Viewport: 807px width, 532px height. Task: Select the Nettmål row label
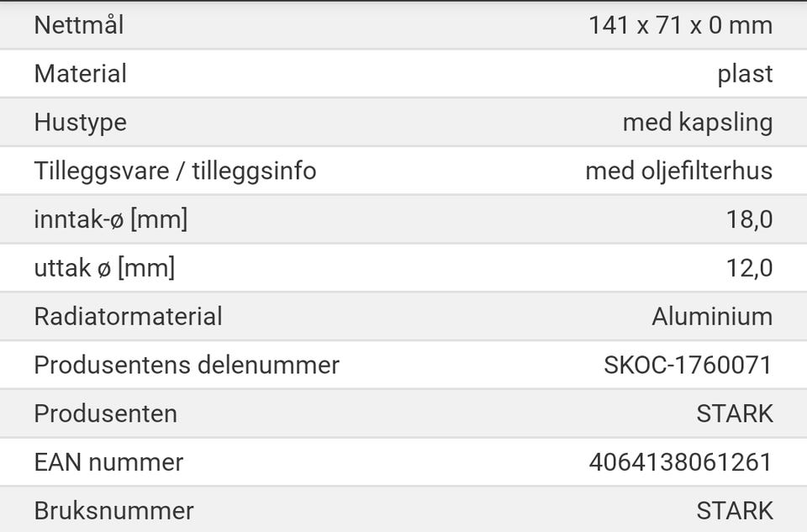[79, 25]
